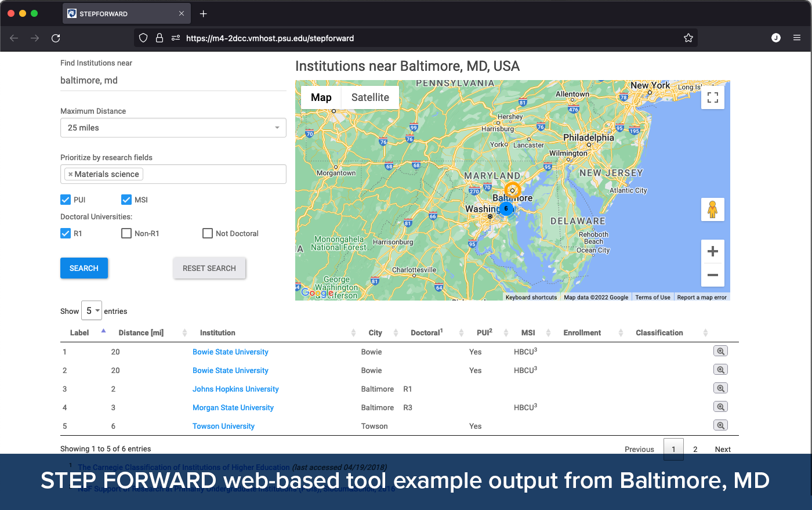Screen dimensions: 812x510
Task: Sort table by PUI column
Action: pyautogui.click(x=489, y=332)
